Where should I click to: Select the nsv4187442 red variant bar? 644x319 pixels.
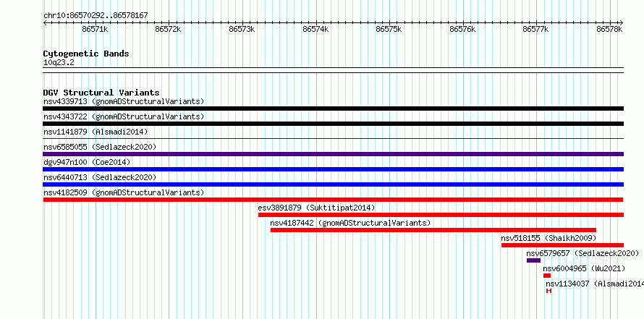click(433, 230)
